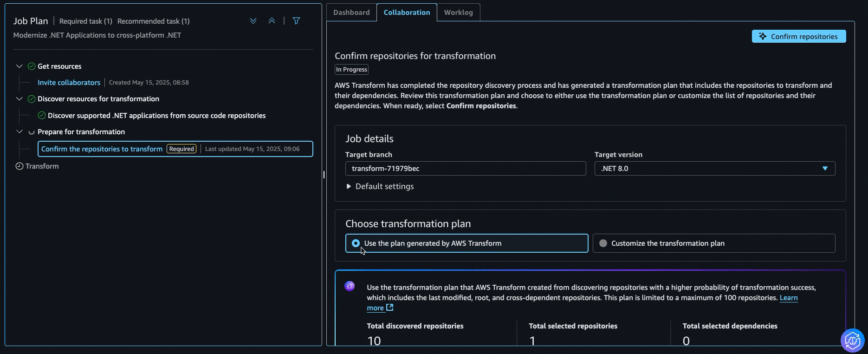Open Confirm the repositories to transform task
This screenshot has width=868, height=354.
(102, 149)
